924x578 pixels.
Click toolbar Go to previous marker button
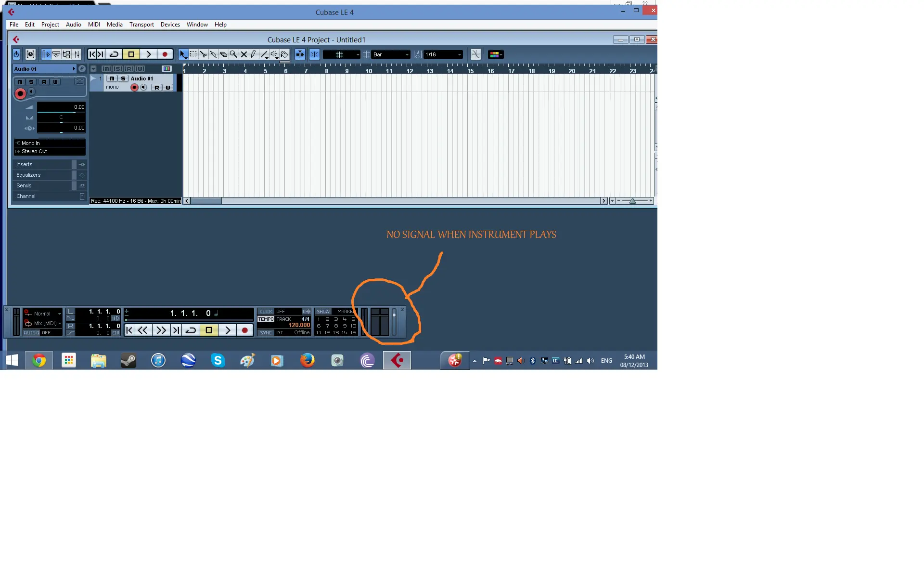pyautogui.click(x=92, y=54)
